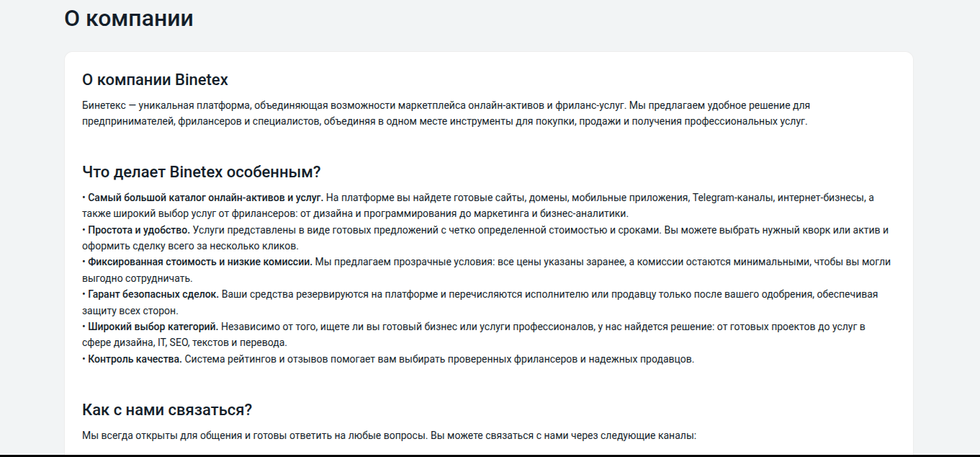980x457 pixels.
Task: Click bold text 'Гарант безопасных сделок.'
Action: 153,295
